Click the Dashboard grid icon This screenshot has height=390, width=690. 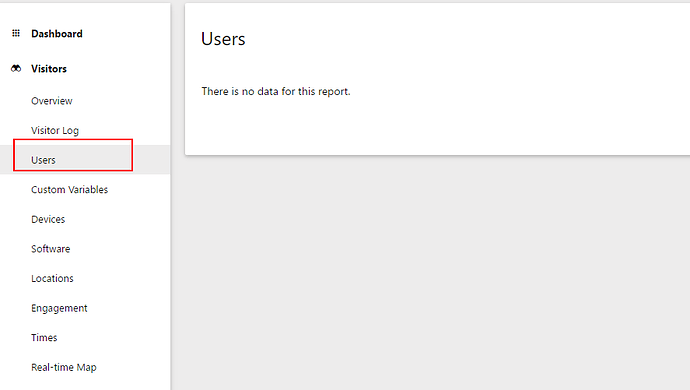point(16,33)
